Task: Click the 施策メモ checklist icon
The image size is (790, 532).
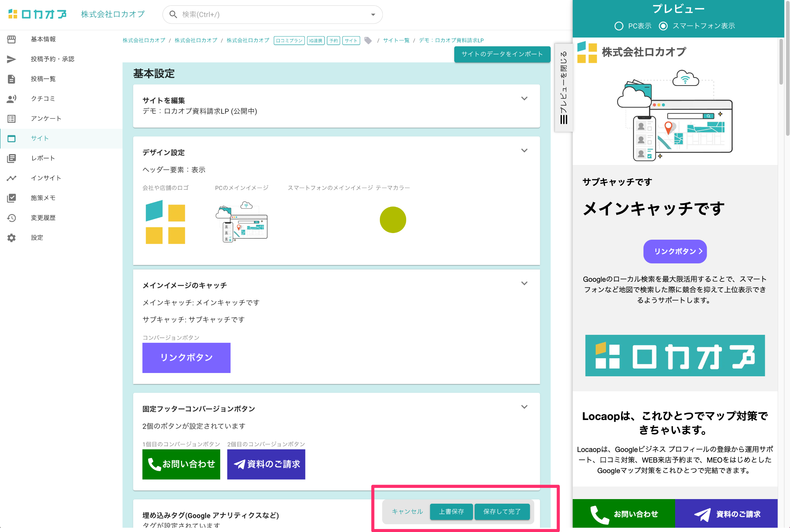Action: coord(12,198)
